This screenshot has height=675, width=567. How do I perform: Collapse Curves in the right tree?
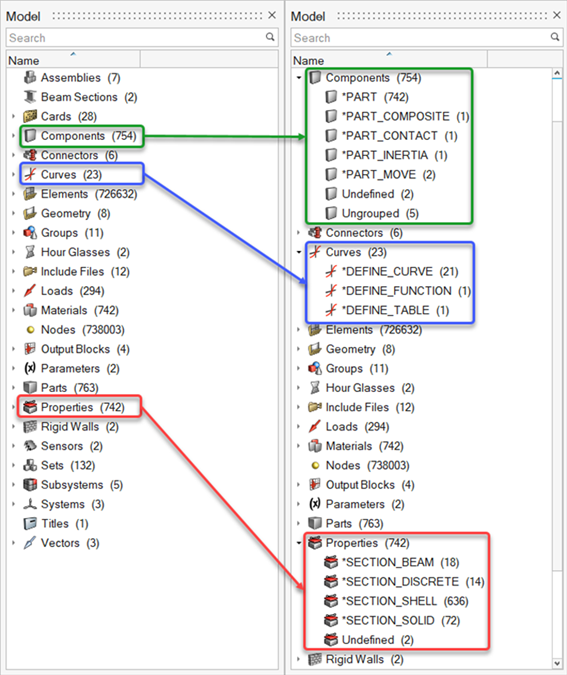pos(299,252)
